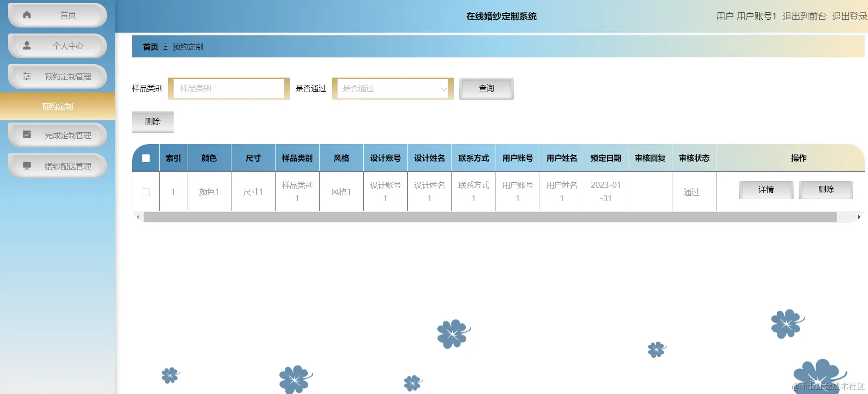Viewport: 868px width, 394px height.
Task: Click the left scroll arrow under table
Action: pos(138,217)
